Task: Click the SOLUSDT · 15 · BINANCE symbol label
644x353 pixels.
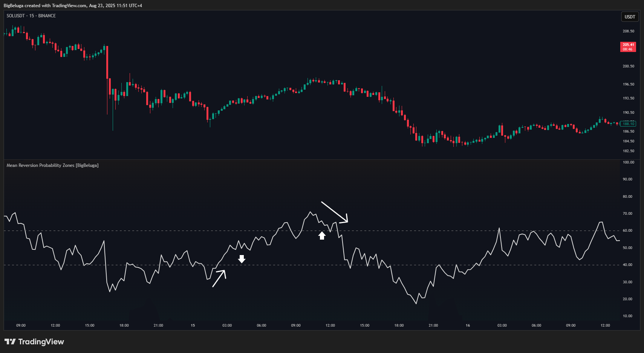Action: [31, 16]
